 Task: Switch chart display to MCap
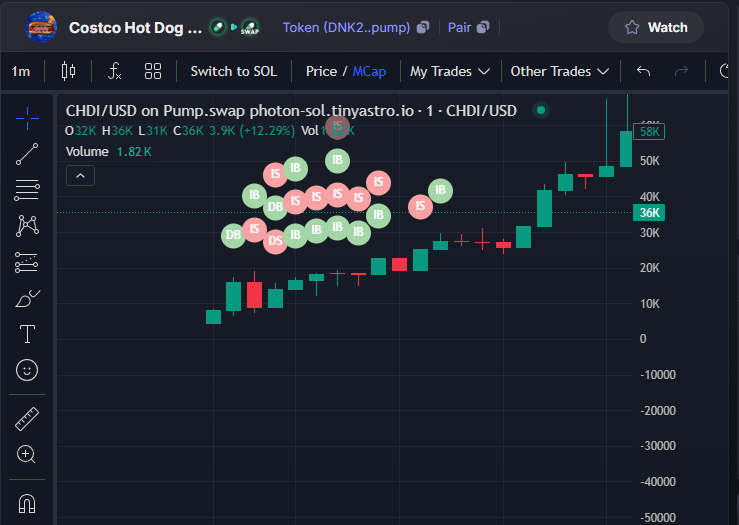point(370,71)
